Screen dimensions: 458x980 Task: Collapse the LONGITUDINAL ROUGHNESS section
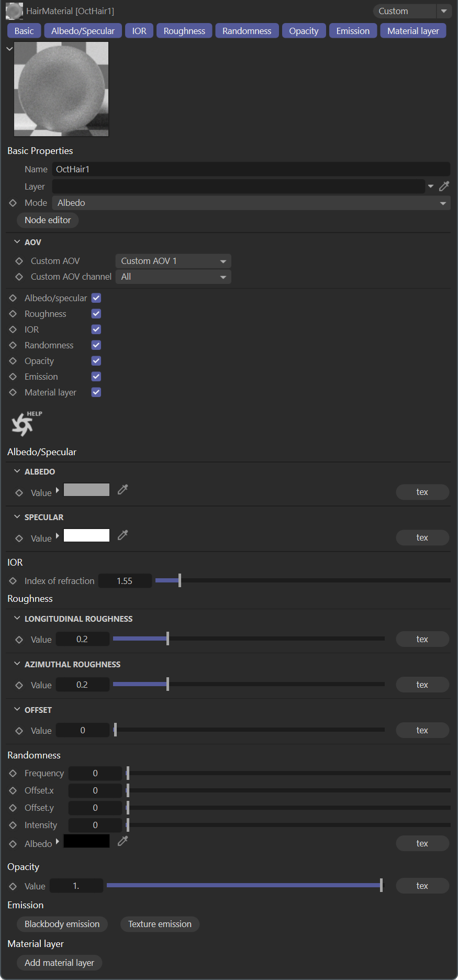(x=17, y=619)
